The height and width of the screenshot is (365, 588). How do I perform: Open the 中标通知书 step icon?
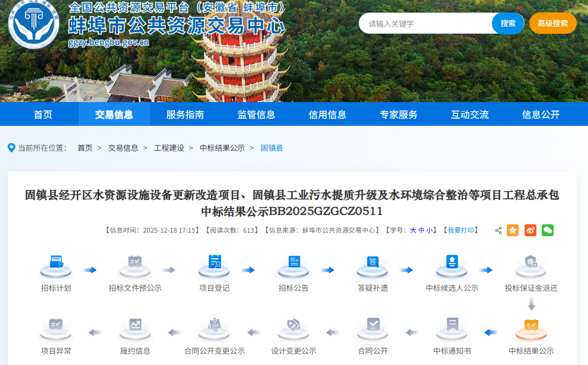tap(452, 328)
